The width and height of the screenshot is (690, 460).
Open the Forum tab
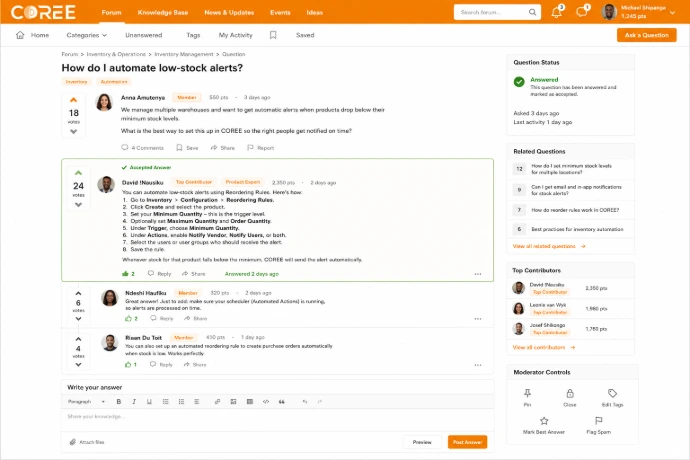(x=111, y=12)
